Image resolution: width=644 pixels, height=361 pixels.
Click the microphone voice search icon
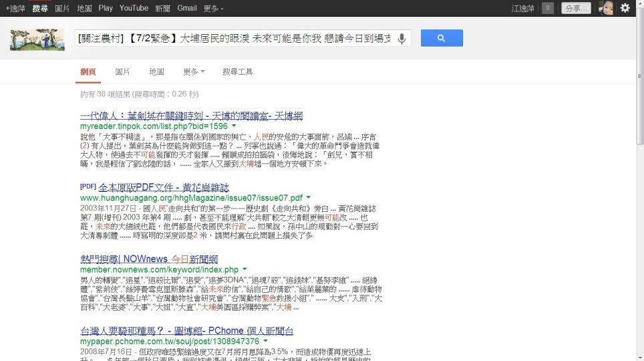(x=401, y=39)
